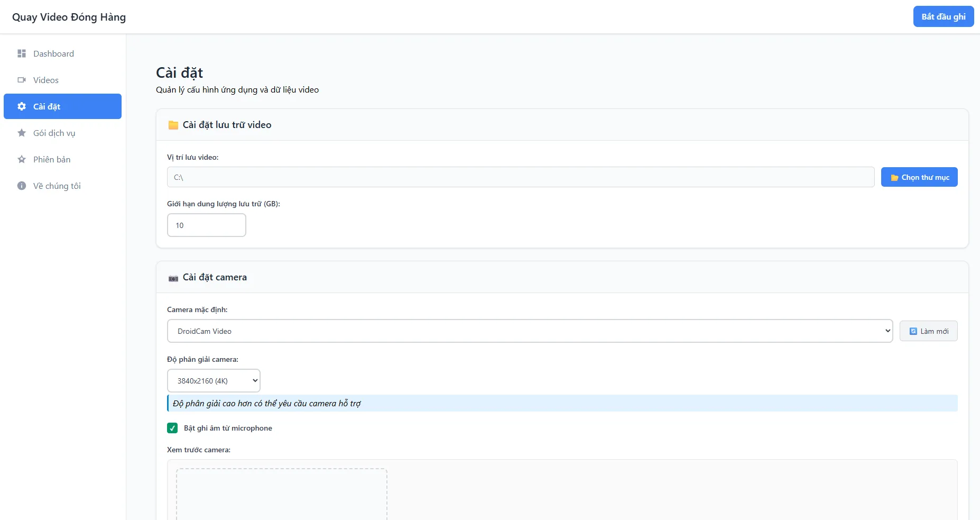The width and height of the screenshot is (980, 520).
Task: Expand the Độ phân giải camera dropdown
Action: 214,381
